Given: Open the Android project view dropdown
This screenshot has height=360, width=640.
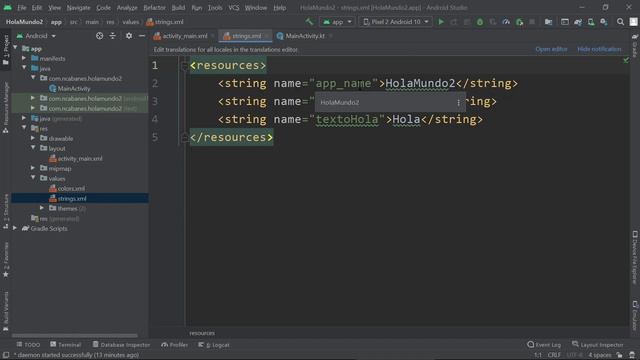Looking at the screenshot, I should (x=36, y=36).
